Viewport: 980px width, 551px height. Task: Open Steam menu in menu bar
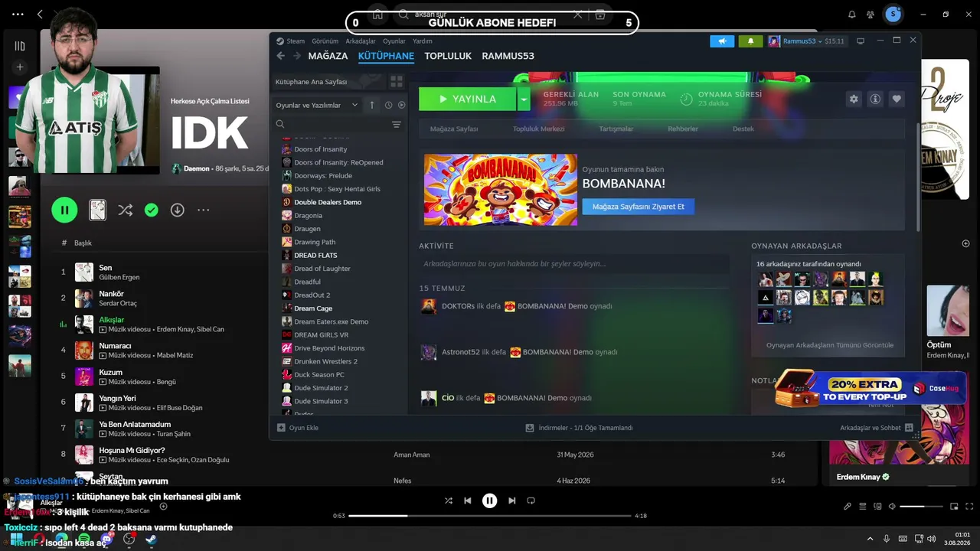(296, 41)
